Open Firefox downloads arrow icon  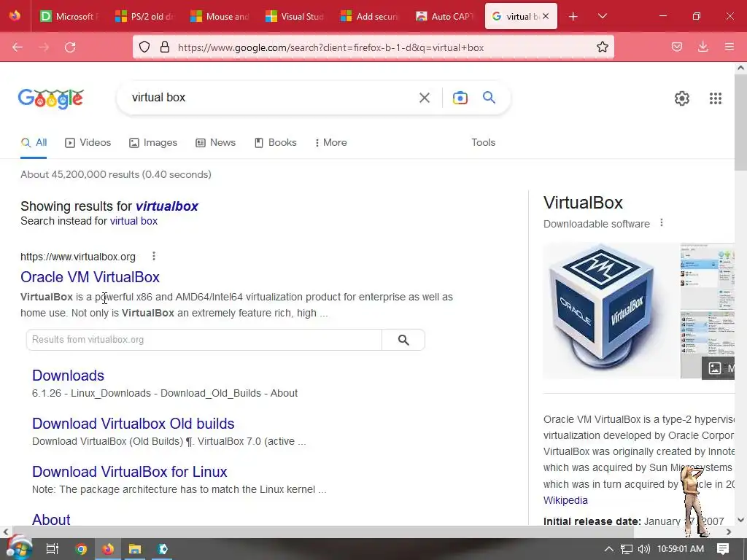coord(703,47)
